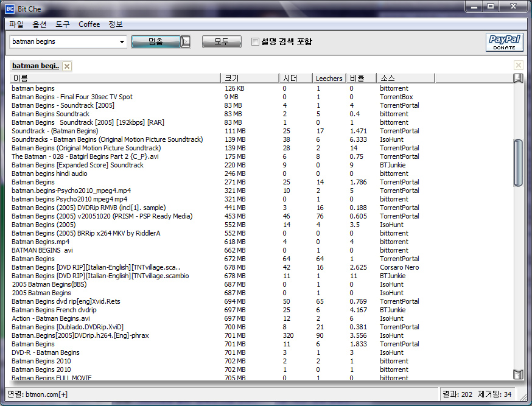Click the 멈춤 stop button
This screenshot has height=406, width=532.
pos(156,42)
